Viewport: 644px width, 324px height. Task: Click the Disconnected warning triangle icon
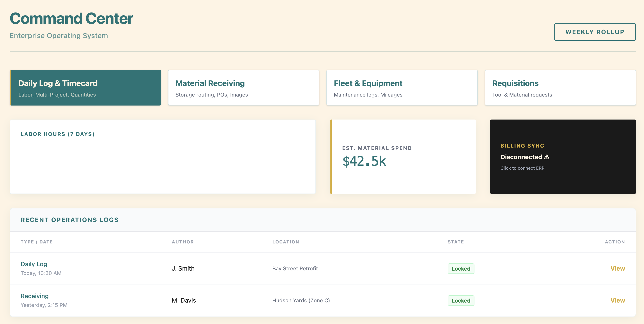click(x=547, y=157)
